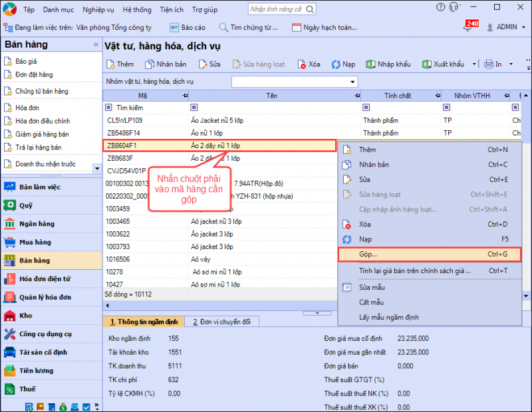Open the ADMIN user dropdown
Screen dimensions: 532x412
pyautogui.click(x=505, y=28)
